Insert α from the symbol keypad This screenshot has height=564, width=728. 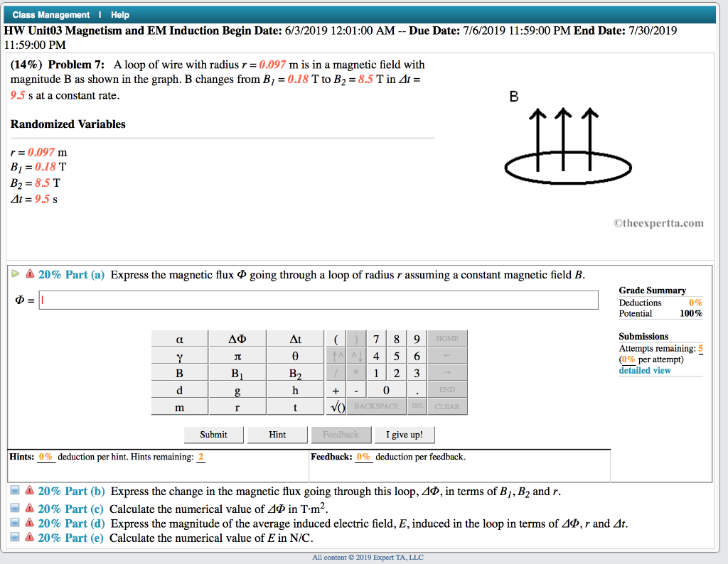(x=179, y=338)
